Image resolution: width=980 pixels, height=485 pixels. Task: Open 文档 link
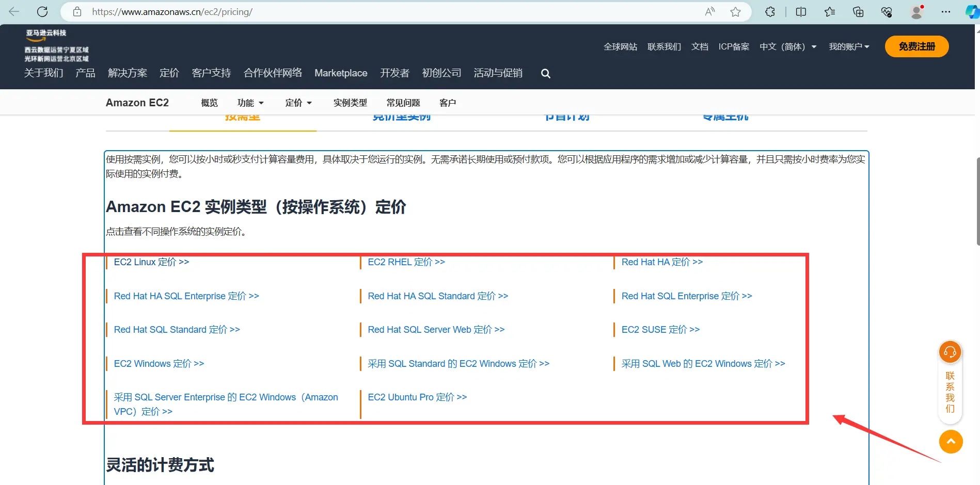(x=700, y=46)
